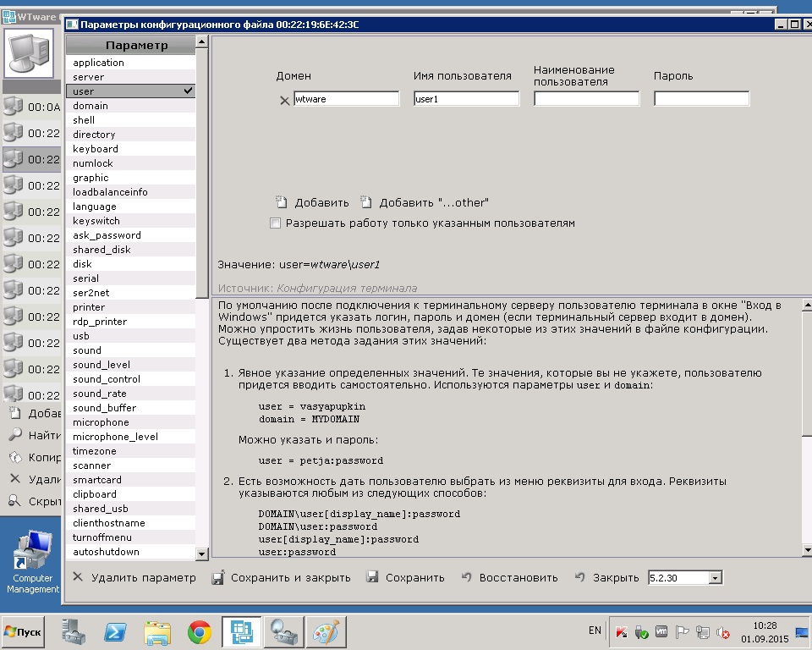Screen dimensions: 812x650
Task: Choose the 'printer' parameter from list
Action: (x=89, y=307)
